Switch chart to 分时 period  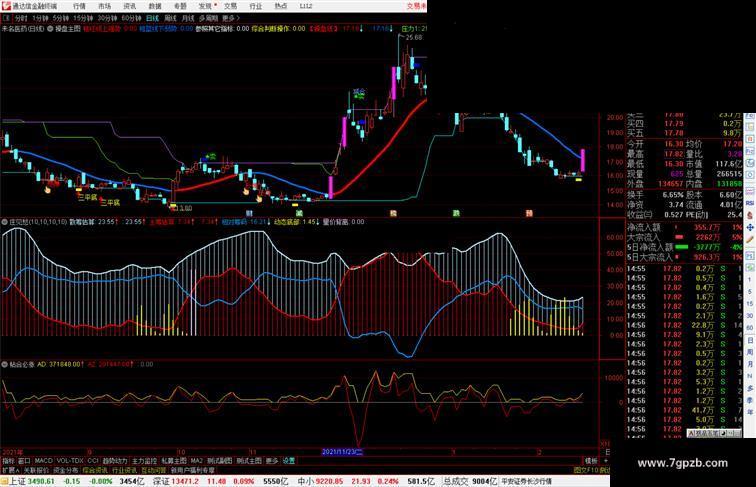click(x=21, y=18)
